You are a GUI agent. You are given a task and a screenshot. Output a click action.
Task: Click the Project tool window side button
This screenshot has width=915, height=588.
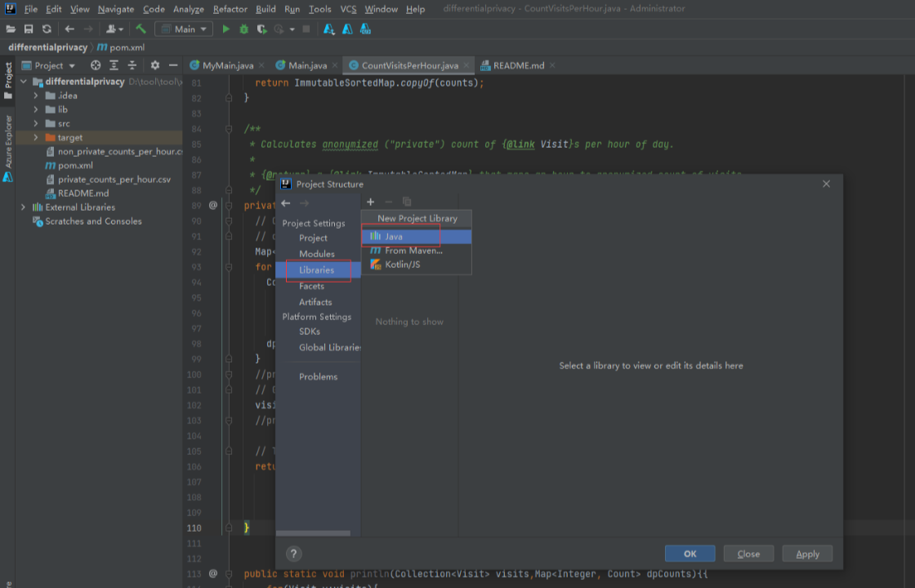(x=8, y=80)
